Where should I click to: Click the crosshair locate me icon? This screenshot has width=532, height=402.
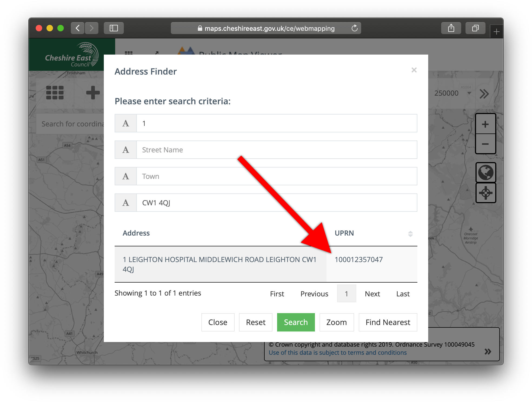[486, 193]
